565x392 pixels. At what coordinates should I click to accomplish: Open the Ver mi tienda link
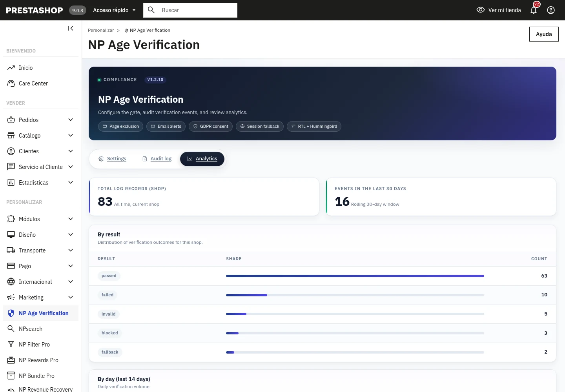point(499,10)
